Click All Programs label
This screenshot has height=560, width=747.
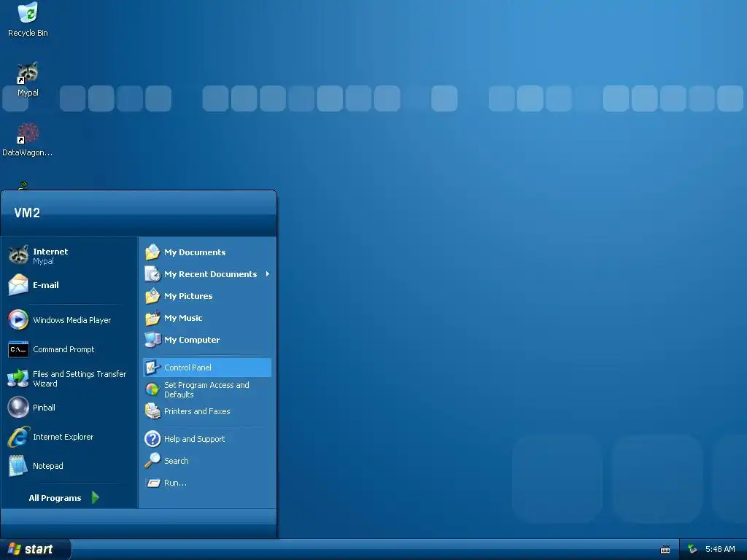pyautogui.click(x=55, y=498)
